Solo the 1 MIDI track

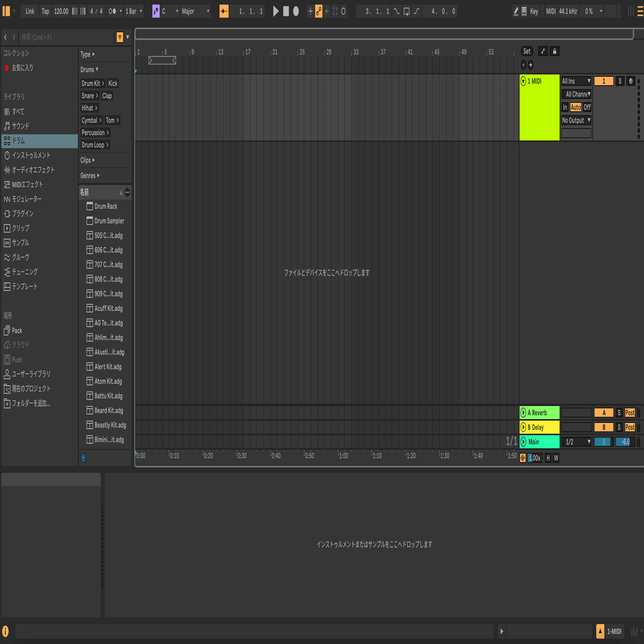pyautogui.click(x=619, y=81)
